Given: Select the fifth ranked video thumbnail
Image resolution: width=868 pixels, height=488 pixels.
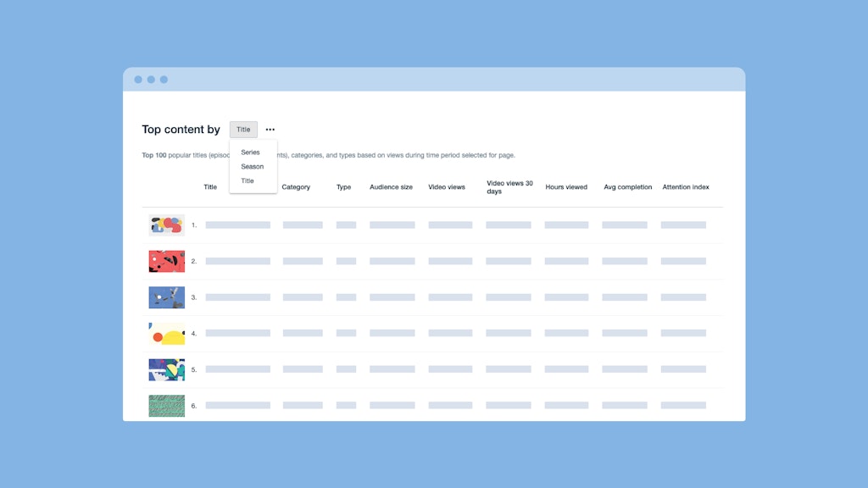Looking at the screenshot, I should (167, 369).
